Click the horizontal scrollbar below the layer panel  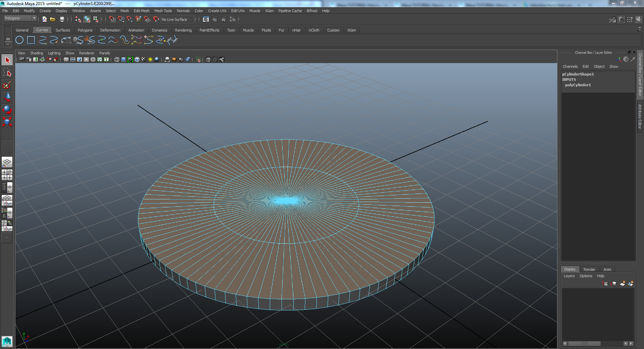point(584,344)
